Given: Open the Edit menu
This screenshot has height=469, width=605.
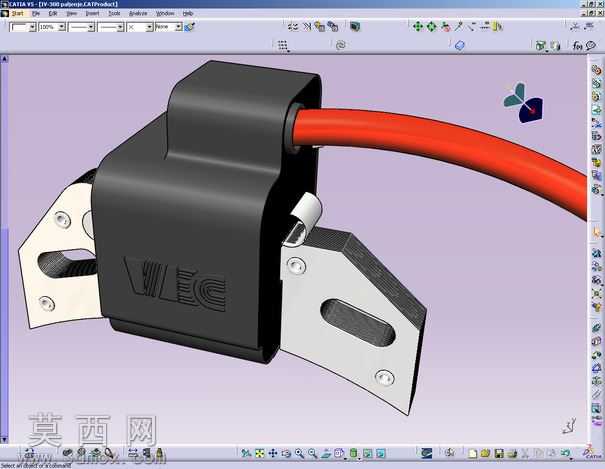Looking at the screenshot, I should click(52, 13).
